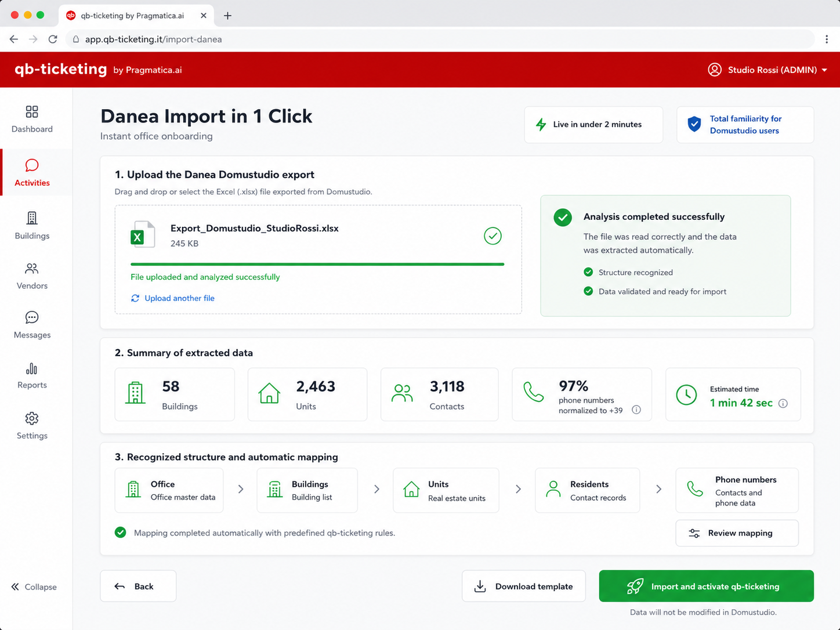840x630 pixels.
Task: Click Upload another file link
Action: point(179,298)
